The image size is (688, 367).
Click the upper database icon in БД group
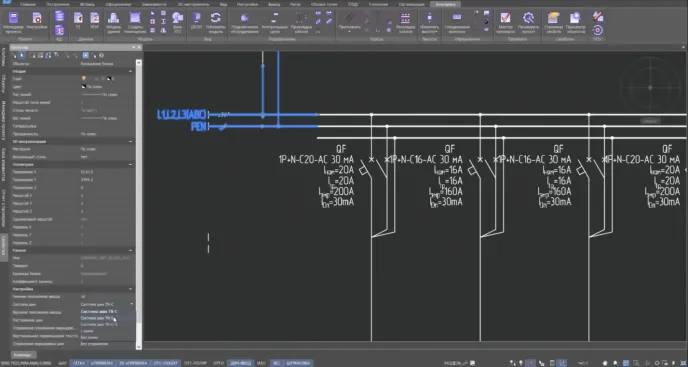pyautogui.click(x=59, y=17)
